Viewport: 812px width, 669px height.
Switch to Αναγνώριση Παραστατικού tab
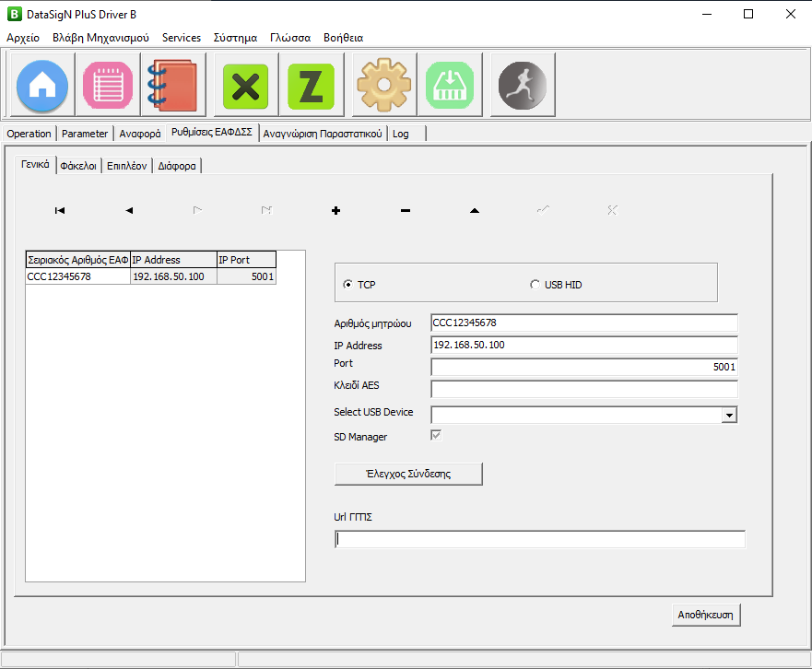click(322, 134)
